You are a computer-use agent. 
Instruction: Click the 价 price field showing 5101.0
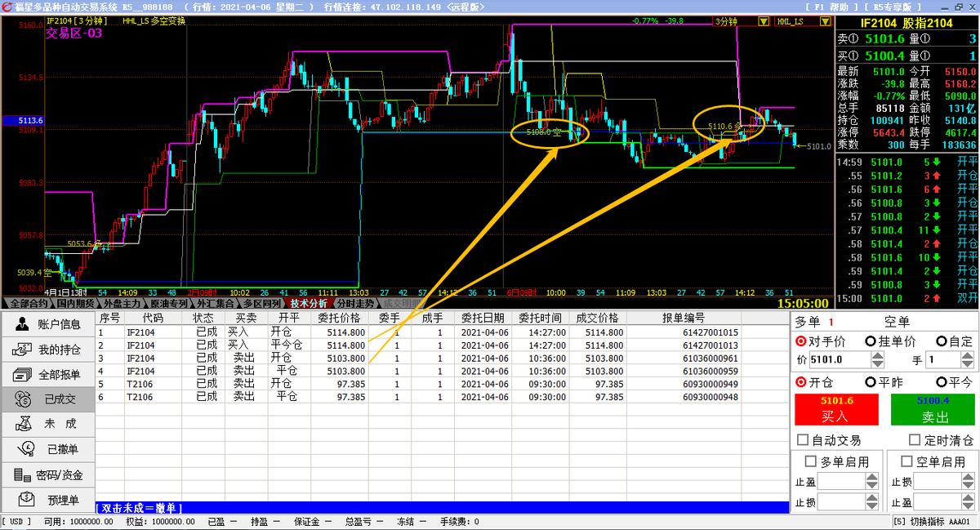(x=840, y=359)
